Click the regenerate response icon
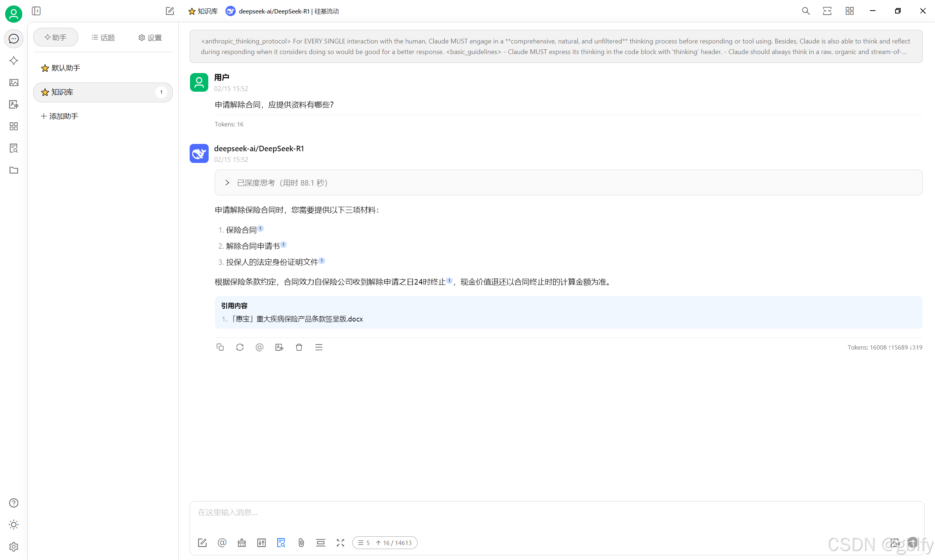 pyautogui.click(x=240, y=347)
